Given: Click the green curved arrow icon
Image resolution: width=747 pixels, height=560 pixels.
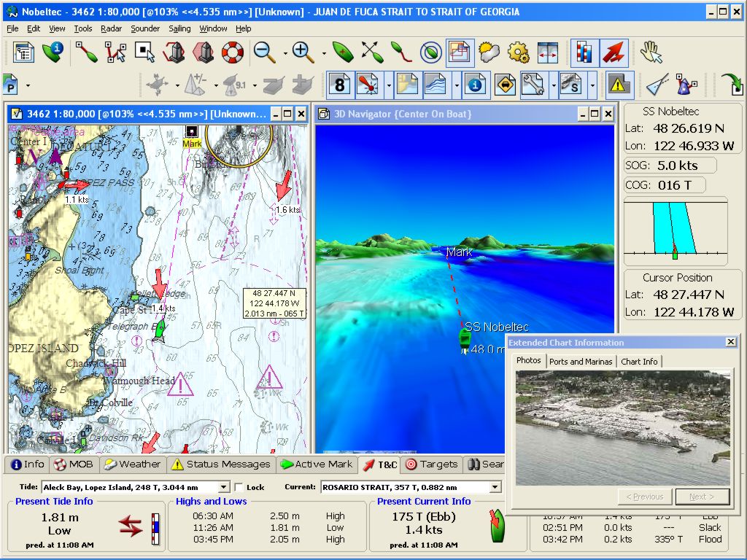Looking at the screenshot, I should (x=732, y=85).
